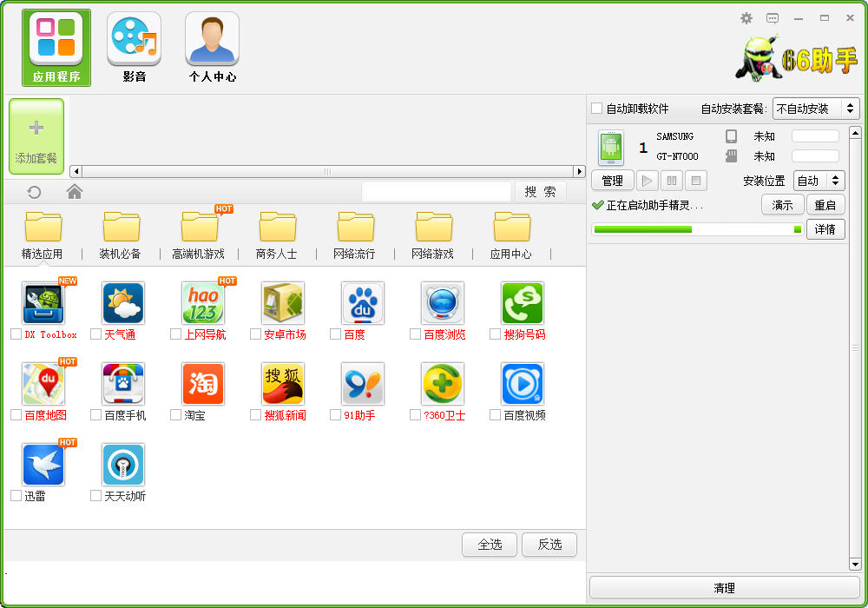The image size is (868, 608).
Task: Click the play icon next to 管理
Action: (648, 181)
